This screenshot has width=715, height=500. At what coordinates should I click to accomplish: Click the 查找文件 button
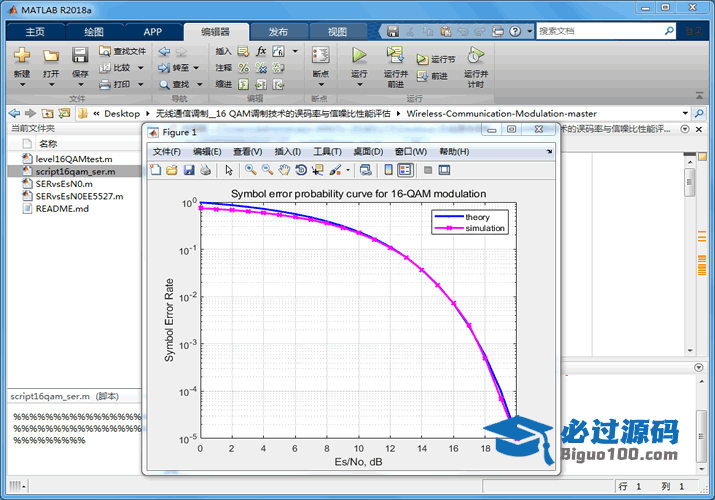pyautogui.click(x=122, y=51)
